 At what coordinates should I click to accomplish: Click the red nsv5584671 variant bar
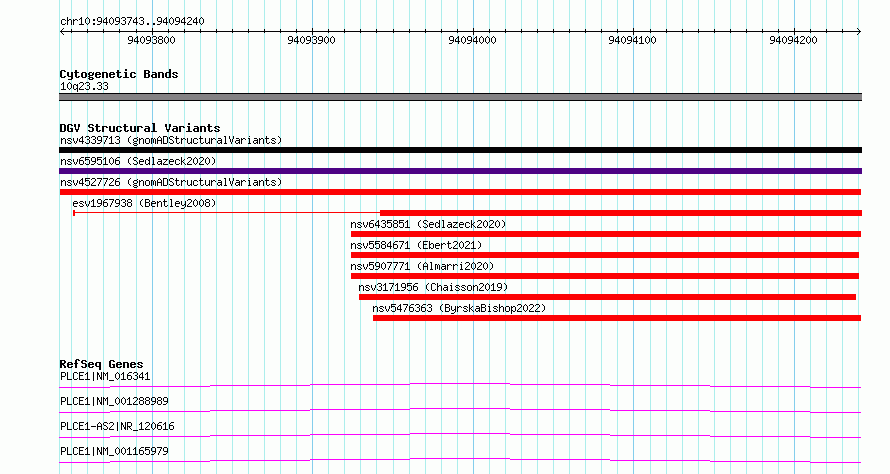[604, 255]
